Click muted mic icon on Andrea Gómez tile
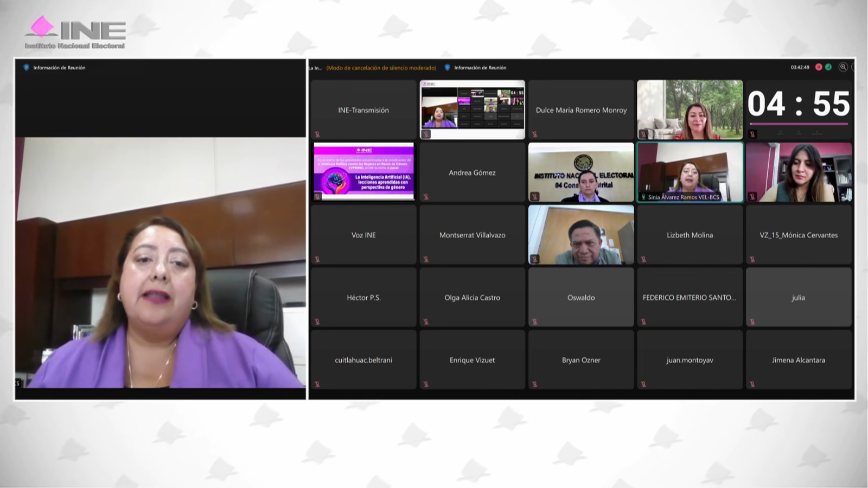This screenshot has height=488, width=868. click(x=426, y=197)
